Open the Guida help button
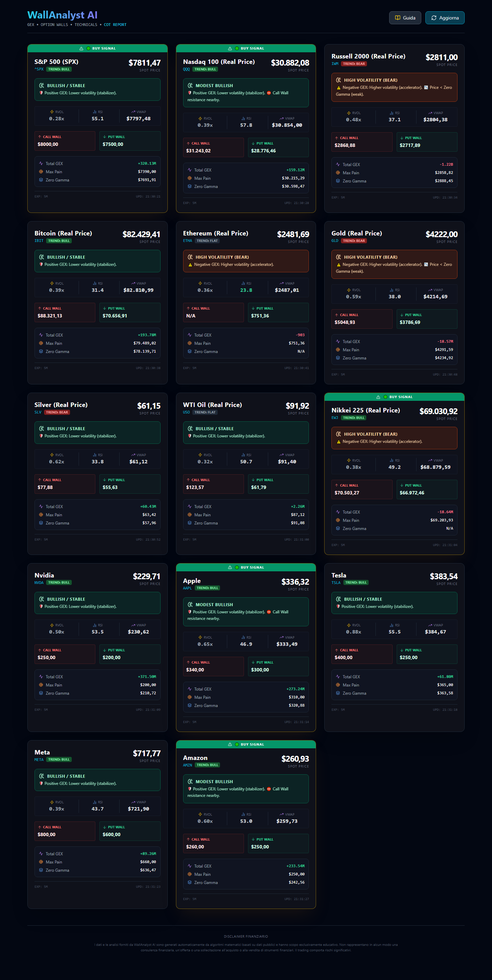 [405, 18]
